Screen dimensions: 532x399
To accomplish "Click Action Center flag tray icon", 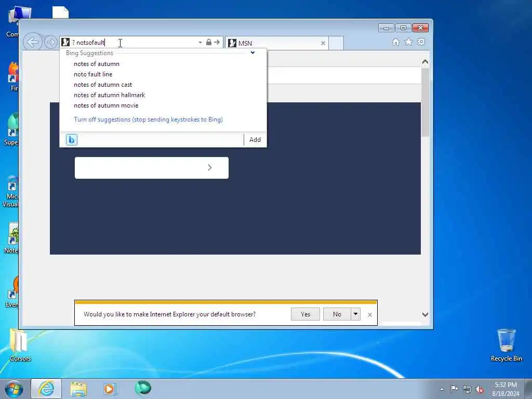I will 454,389.
